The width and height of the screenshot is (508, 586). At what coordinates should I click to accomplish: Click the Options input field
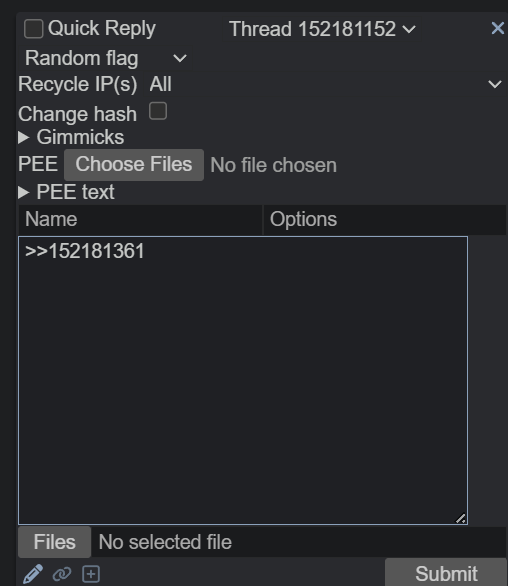385,220
